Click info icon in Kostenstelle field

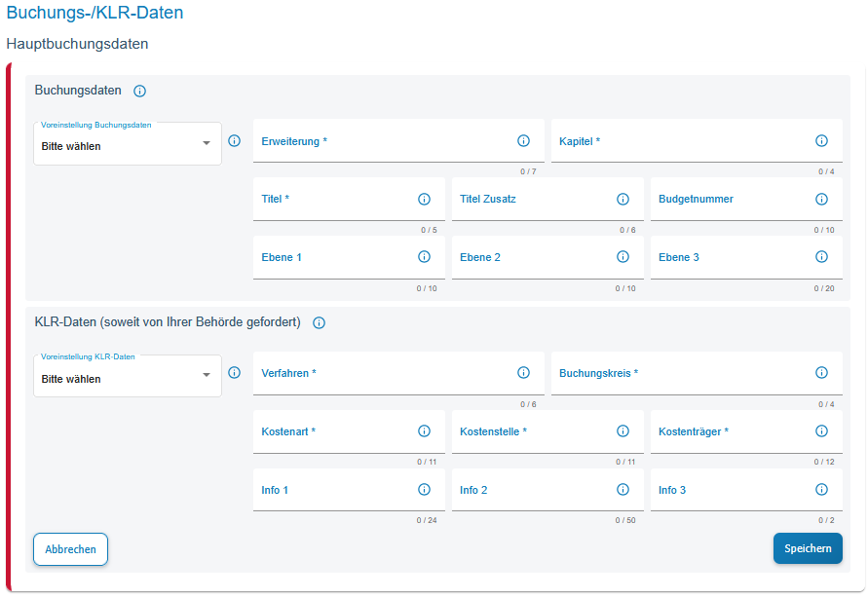click(623, 431)
